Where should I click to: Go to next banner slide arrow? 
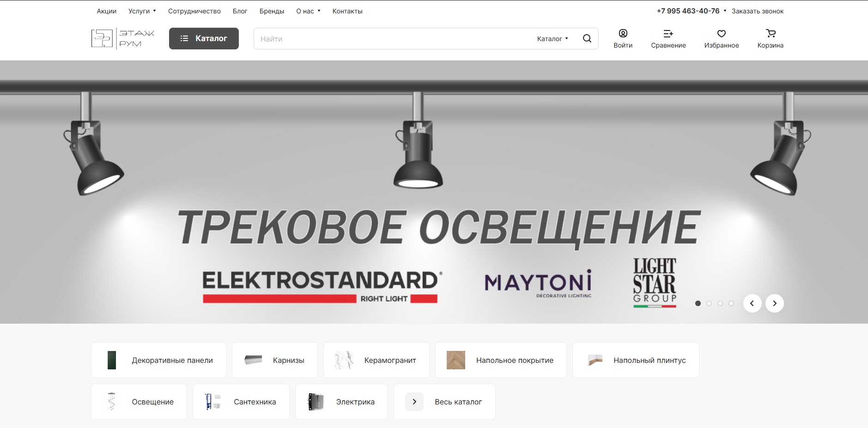click(x=774, y=303)
